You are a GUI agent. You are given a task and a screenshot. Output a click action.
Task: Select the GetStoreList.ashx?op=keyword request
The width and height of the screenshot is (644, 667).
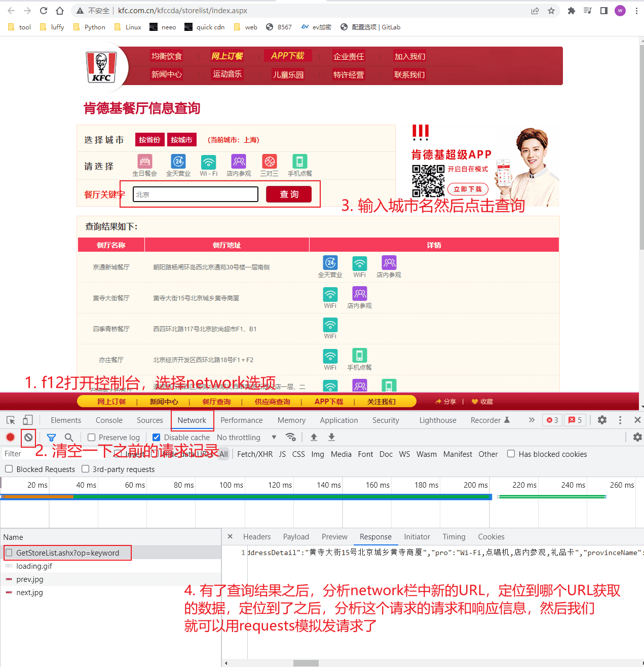coord(67,553)
